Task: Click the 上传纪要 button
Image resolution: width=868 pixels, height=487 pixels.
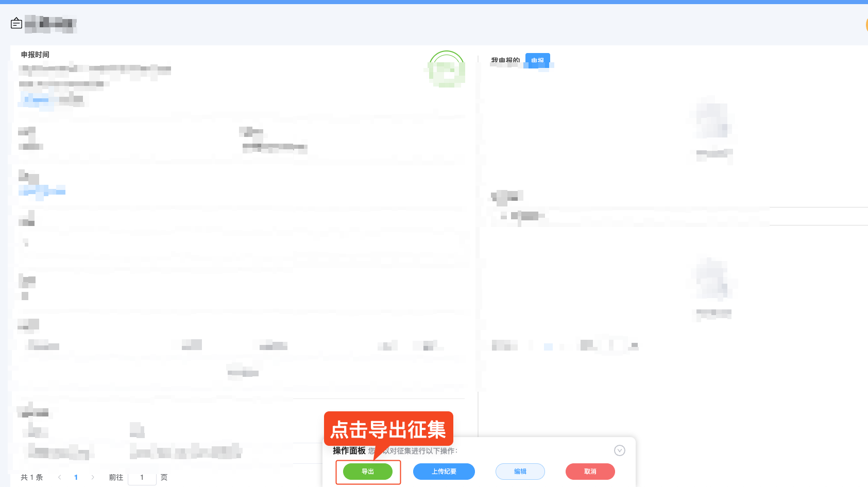Action: [x=444, y=471]
